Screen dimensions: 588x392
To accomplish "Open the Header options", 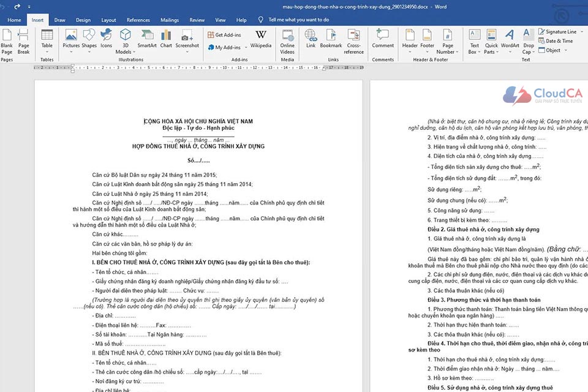I will [410, 41].
